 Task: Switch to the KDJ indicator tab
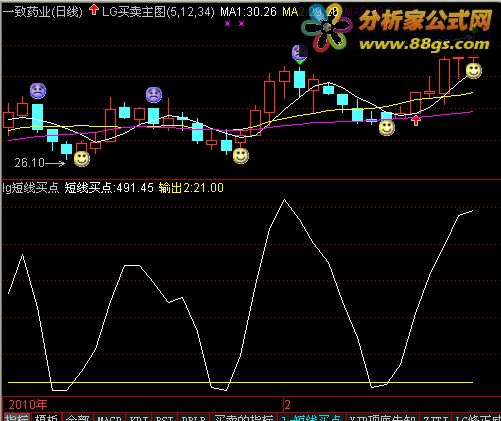139,418
